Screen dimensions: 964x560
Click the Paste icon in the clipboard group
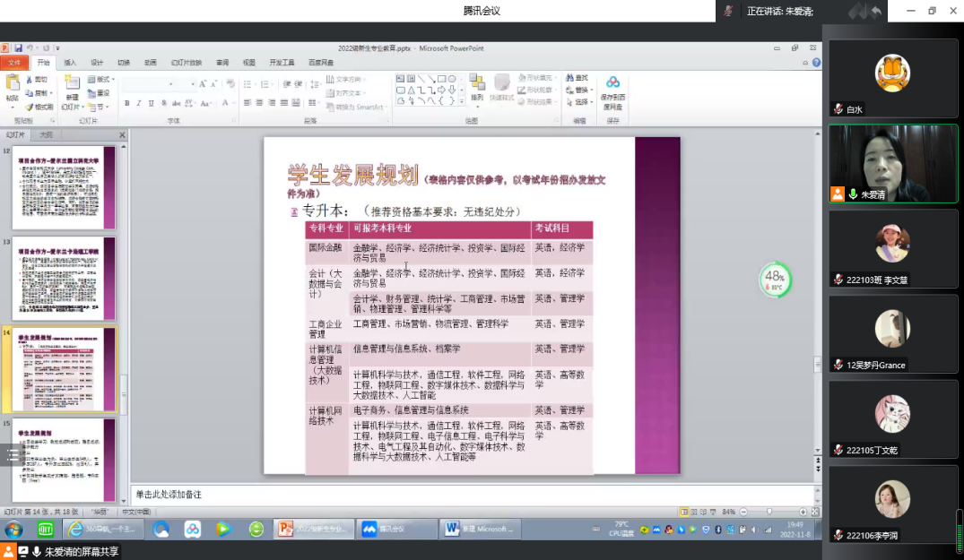point(12,86)
